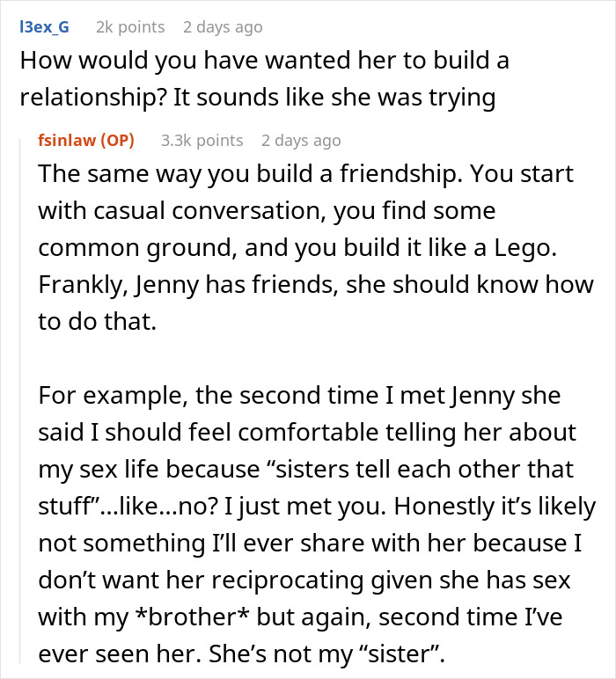Click the 3.3k points score

202,140
